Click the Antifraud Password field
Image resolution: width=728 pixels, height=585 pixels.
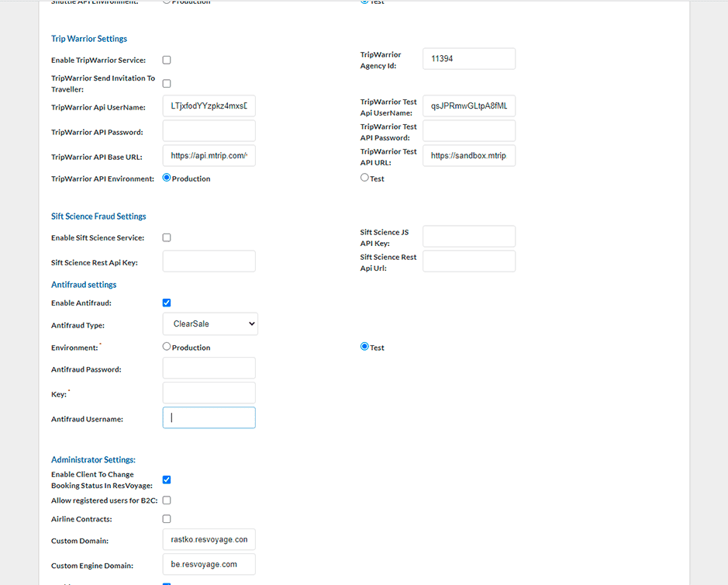(x=209, y=368)
